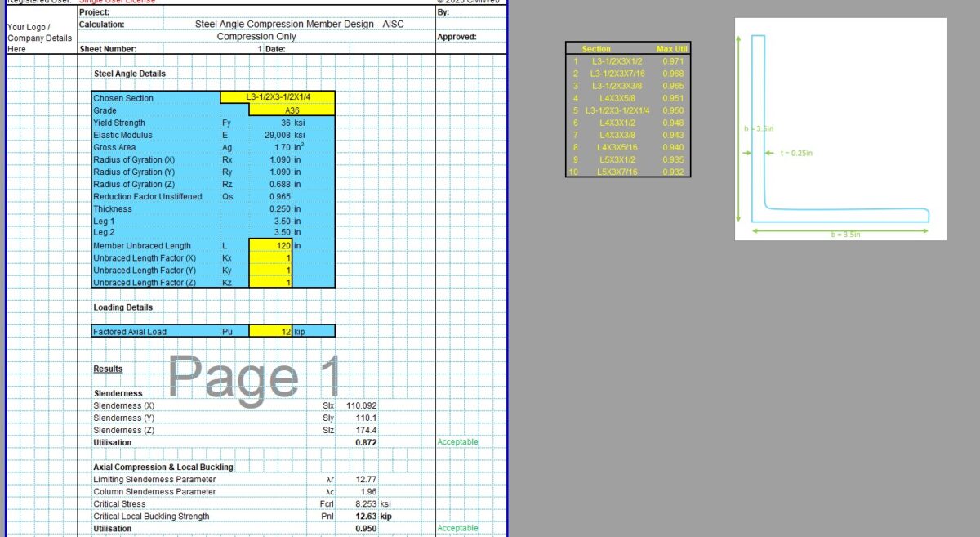
Task: Click the Loading Details heading
Action: (122, 307)
